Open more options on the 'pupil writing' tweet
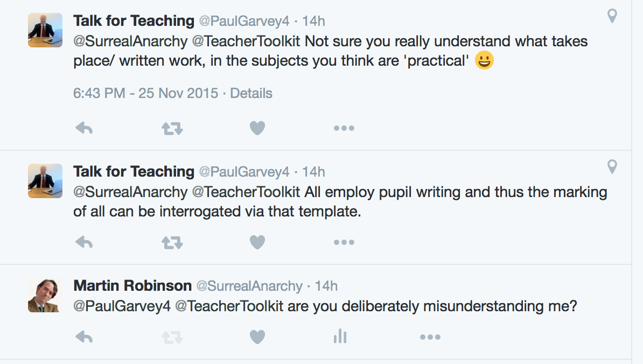Image resolution: width=643 pixels, height=364 pixels. 344,242
